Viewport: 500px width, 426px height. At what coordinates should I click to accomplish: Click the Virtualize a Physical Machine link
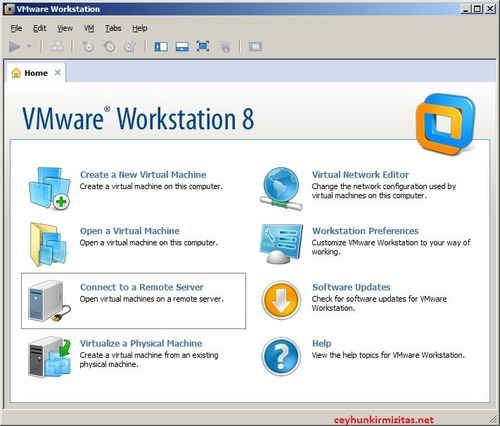[x=141, y=343]
